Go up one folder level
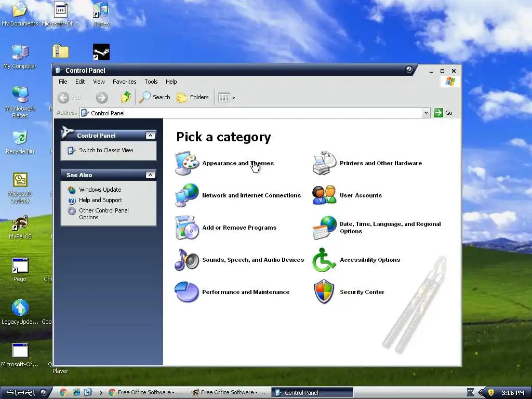This screenshot has width=532, height=399. point(126,97)
